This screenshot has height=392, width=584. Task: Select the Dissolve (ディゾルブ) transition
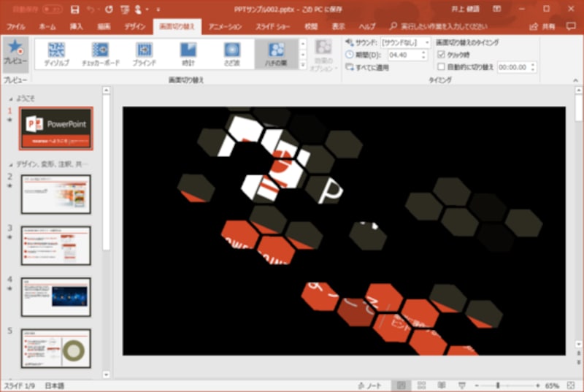pos(56,54)
